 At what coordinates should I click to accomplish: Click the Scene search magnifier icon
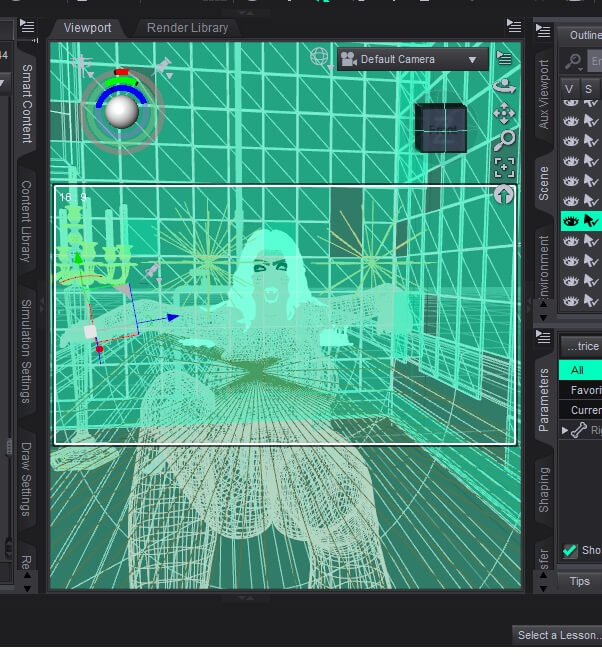click(x=573, y=62)
